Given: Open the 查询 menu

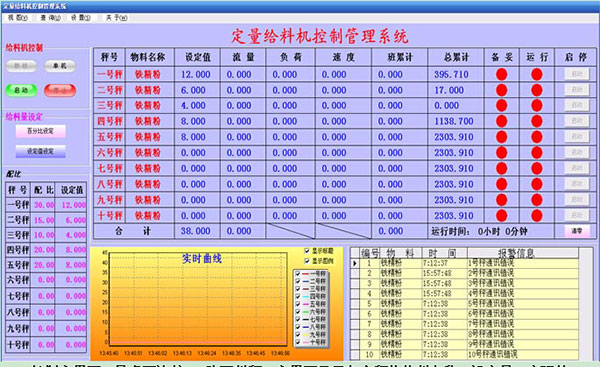Looking at the screenshot, I should pos(51,18).
